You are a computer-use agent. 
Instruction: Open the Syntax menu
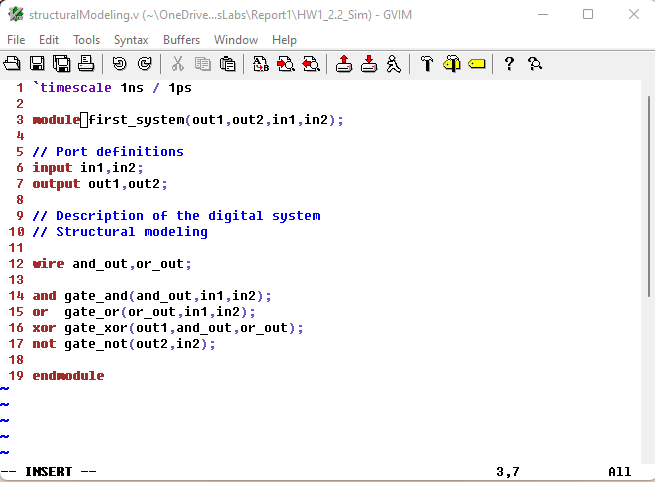coord(131,40)
